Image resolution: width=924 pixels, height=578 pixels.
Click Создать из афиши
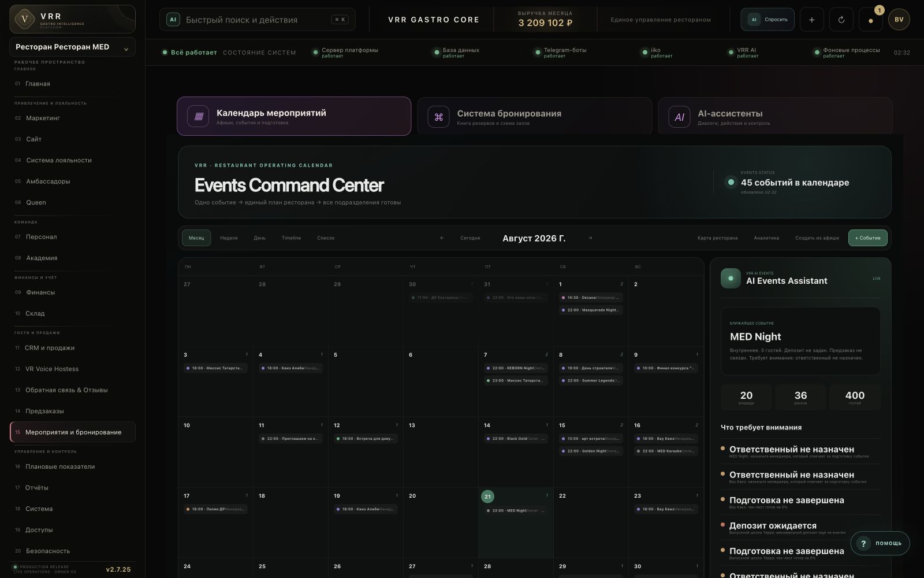click(x=817, y=238)
